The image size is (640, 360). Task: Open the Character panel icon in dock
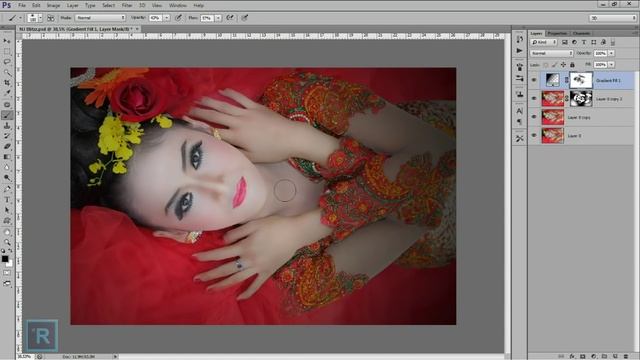click(x=519, y=111)
